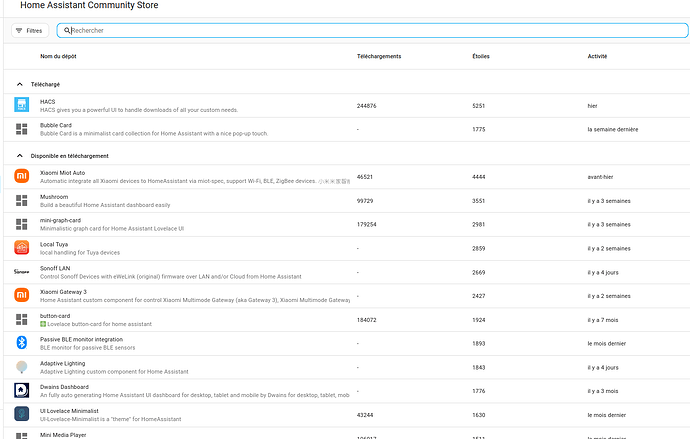Click the Passive BLE monitor Bluetooth icon
690x439 pixels.
point(22,343)
